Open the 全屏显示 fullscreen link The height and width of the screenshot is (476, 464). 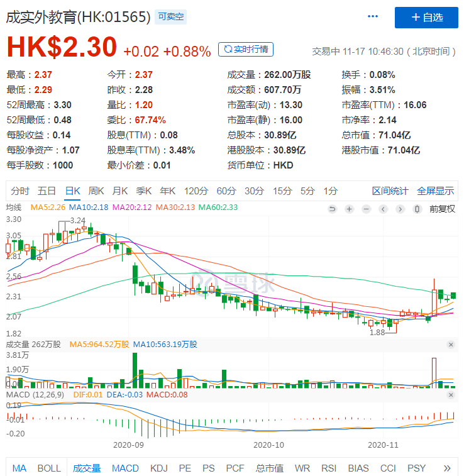coord(436,191)
